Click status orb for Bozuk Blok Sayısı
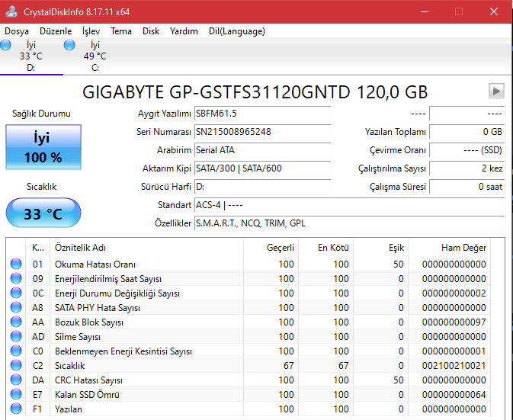The width and height of the screenshot is (513, 420). pyautogui.click(x=16, y=322)
